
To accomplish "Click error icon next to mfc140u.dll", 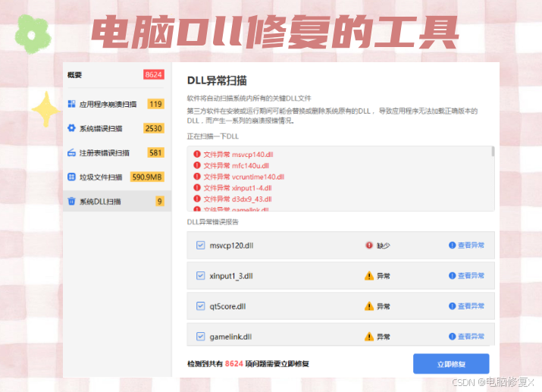I will [197, 165].
